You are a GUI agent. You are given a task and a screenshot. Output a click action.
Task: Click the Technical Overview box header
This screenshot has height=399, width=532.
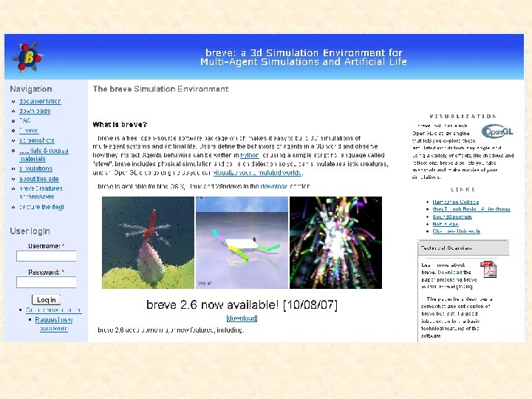click(x=463, y=248)
